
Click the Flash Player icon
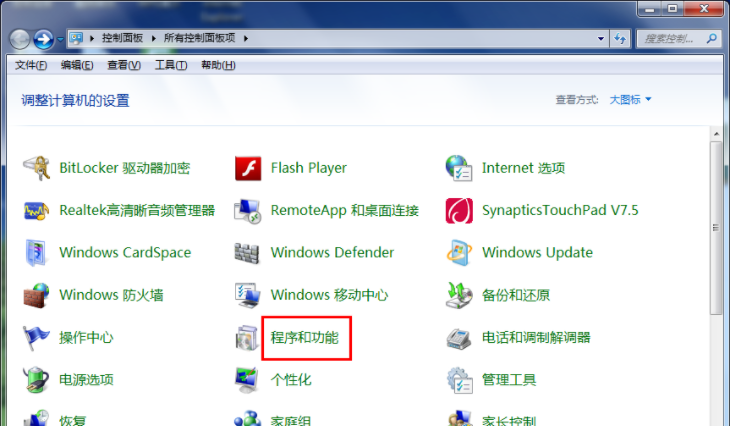pos(248,168)
